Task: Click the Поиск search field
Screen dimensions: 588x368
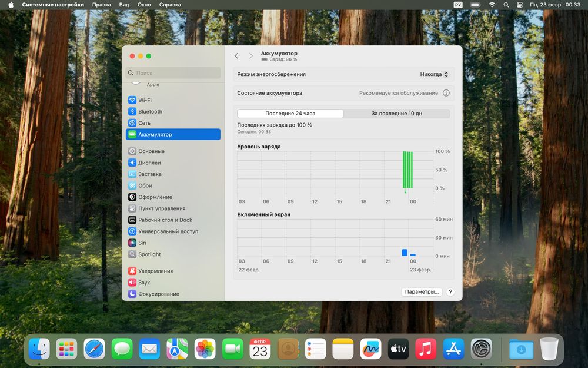Action: point(173,73)
